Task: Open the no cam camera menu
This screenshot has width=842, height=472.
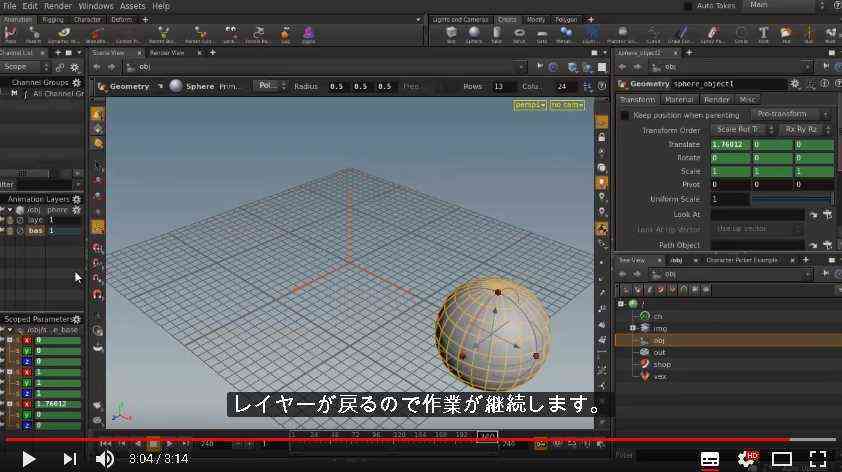Action: click(x=567, y=105)
